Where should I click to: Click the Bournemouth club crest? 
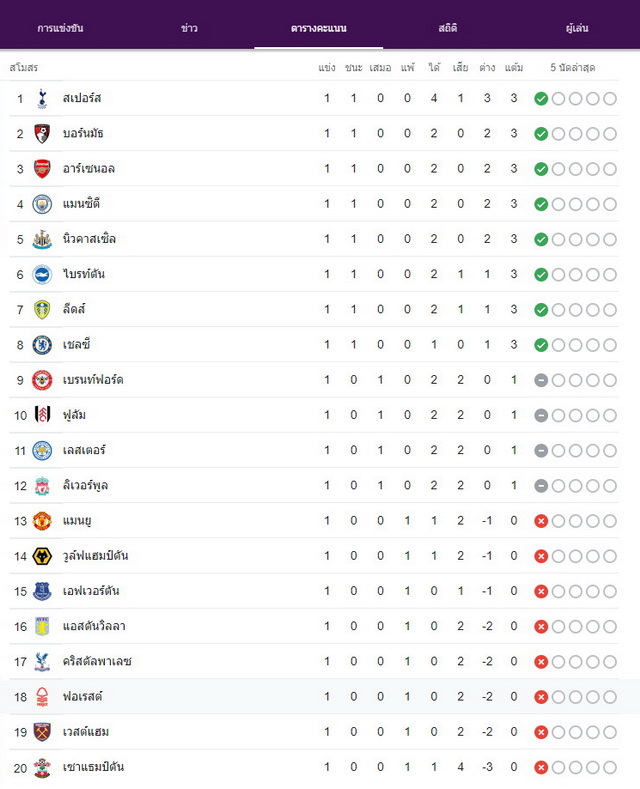[42, 134]
